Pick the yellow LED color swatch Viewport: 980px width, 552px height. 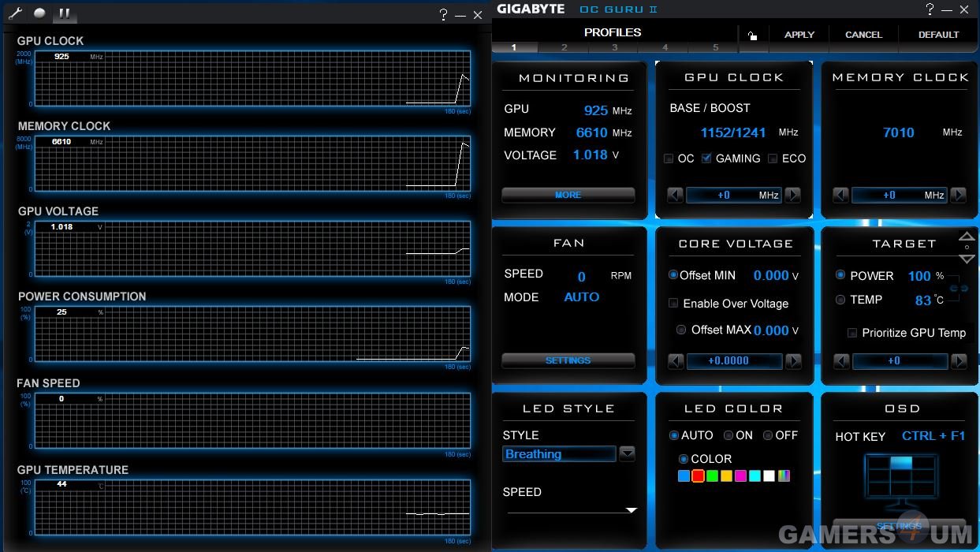tap(726, 476)
